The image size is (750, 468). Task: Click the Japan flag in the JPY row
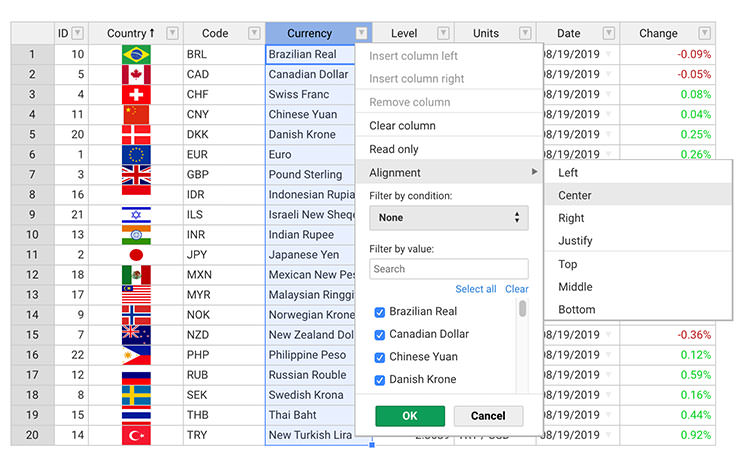click(136, 255)
